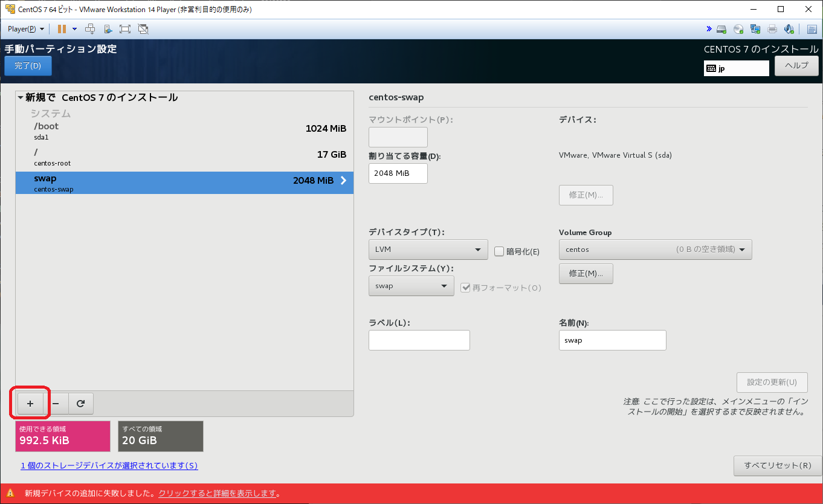Click the pause virtual machine icon
Screen dimensions: 823x504
(62, 29)
